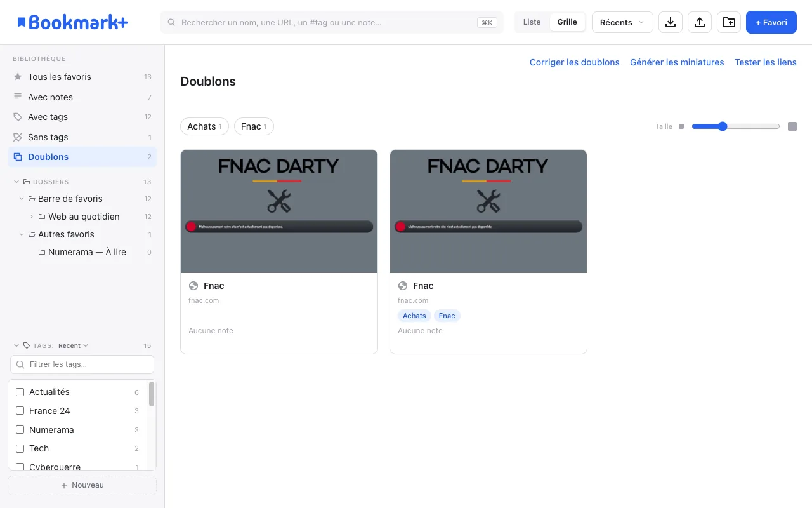Click Corriger les doublons link

[x=575, y=62]
